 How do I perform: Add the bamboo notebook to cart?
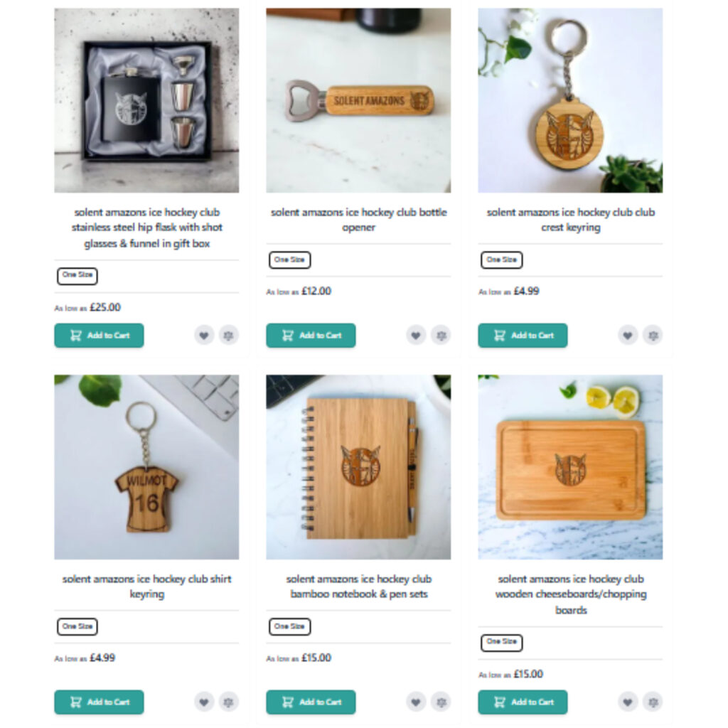point(311,702)
